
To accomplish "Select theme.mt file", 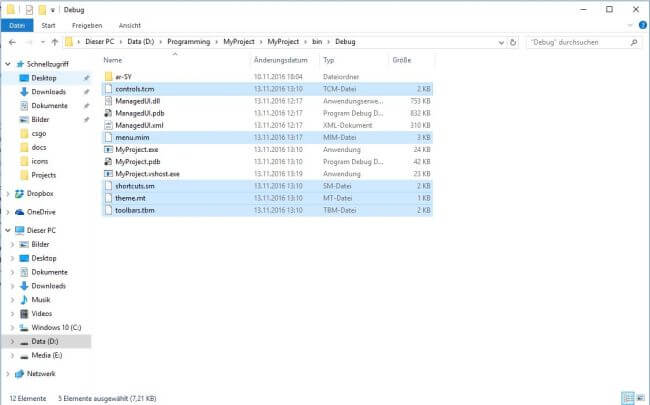I will (267, 198).
